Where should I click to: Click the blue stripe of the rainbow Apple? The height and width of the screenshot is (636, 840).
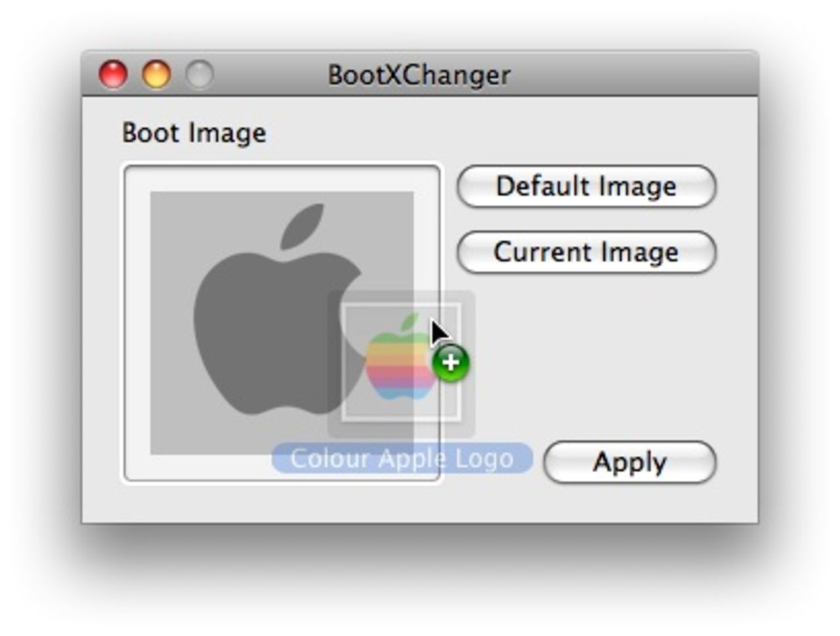click(x=399, y=393)
